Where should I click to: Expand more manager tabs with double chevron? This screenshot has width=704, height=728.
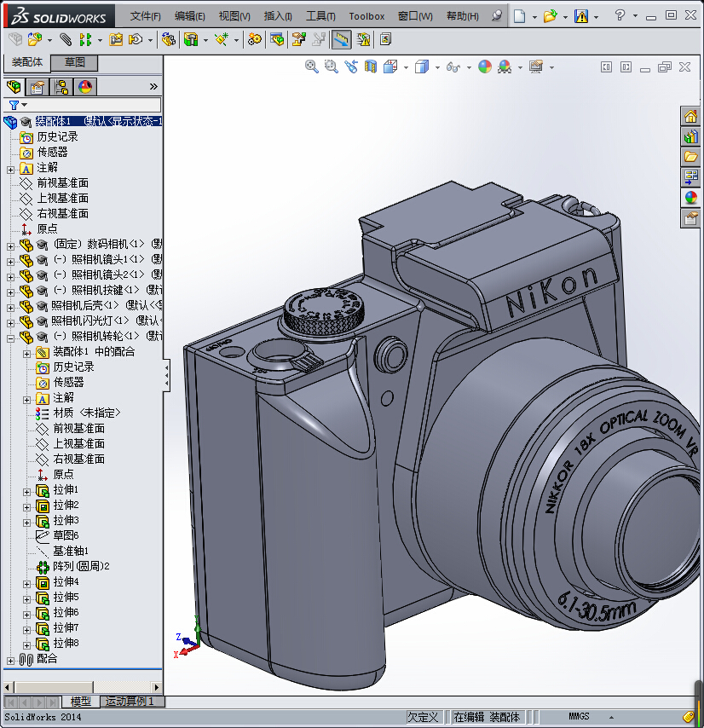(153, 86)
